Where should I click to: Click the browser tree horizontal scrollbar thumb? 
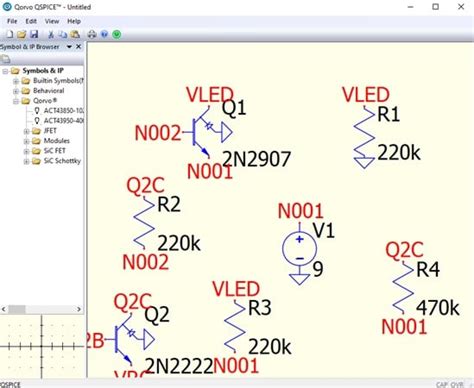click(x=17, y=309)
